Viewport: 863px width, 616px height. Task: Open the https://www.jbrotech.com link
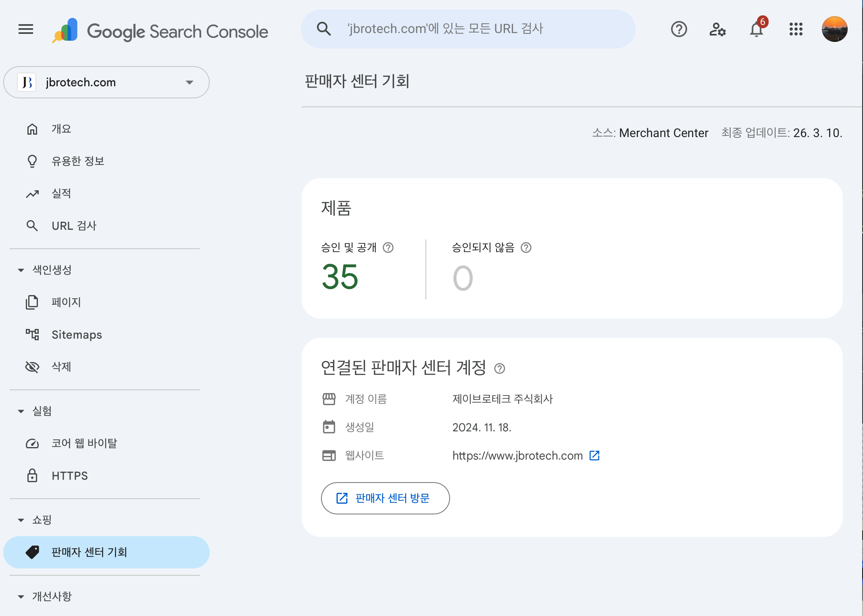tap(517, 456)
